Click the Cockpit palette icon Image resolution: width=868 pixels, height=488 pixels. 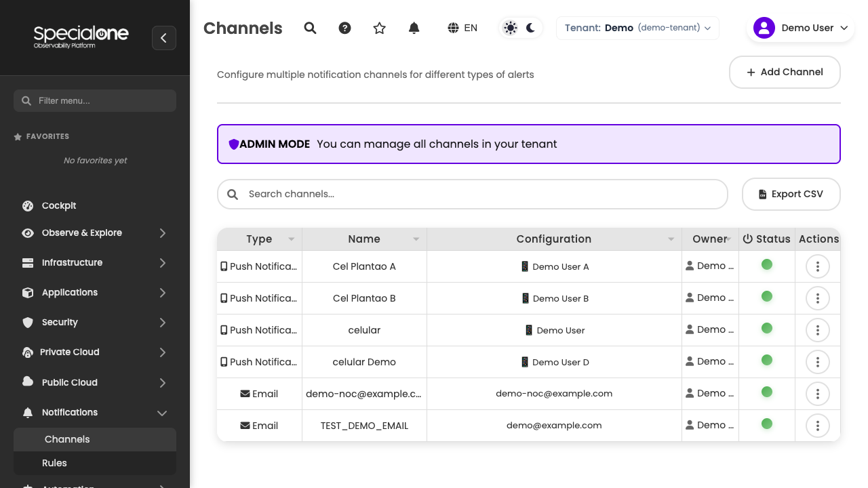pos(28,205)
